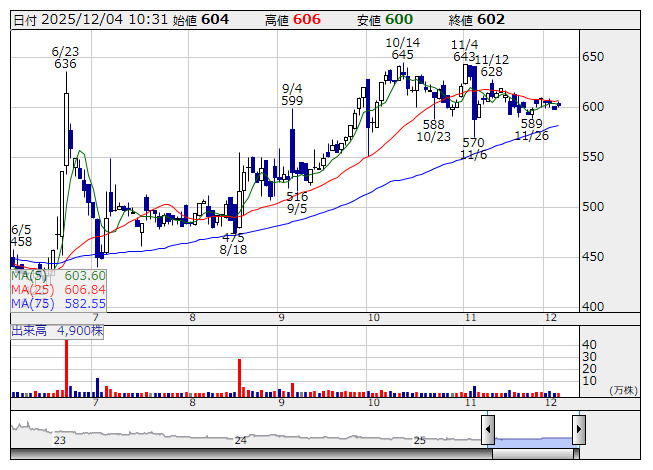The height and width of the screenshot is (470, 653).
Task: Click the 6/23 peak label at 636
Action: (x=65, y=57)
